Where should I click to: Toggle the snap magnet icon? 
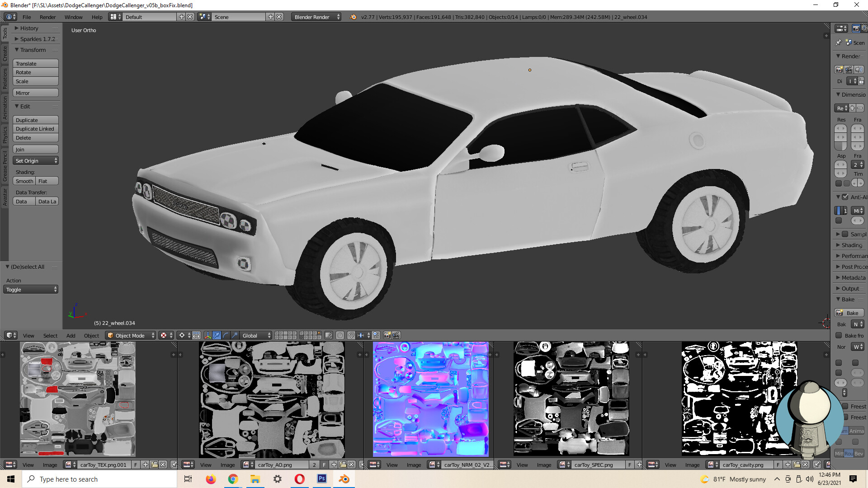351,335
